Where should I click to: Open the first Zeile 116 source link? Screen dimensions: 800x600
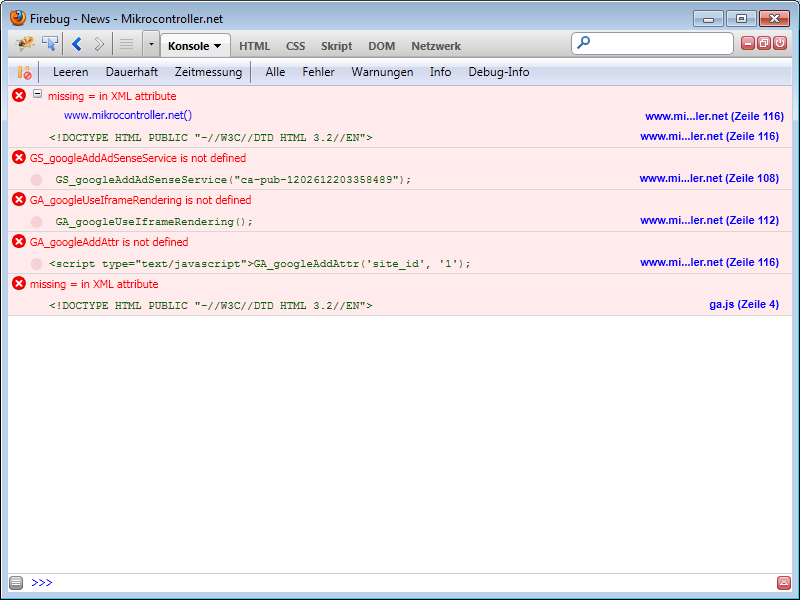click(714, 116)
